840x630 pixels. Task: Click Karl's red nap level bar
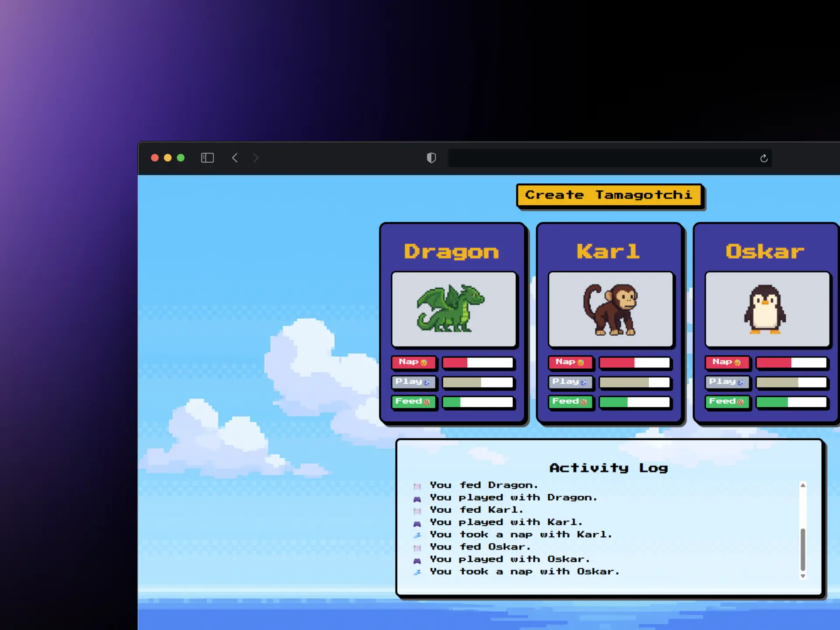point(635,363)
